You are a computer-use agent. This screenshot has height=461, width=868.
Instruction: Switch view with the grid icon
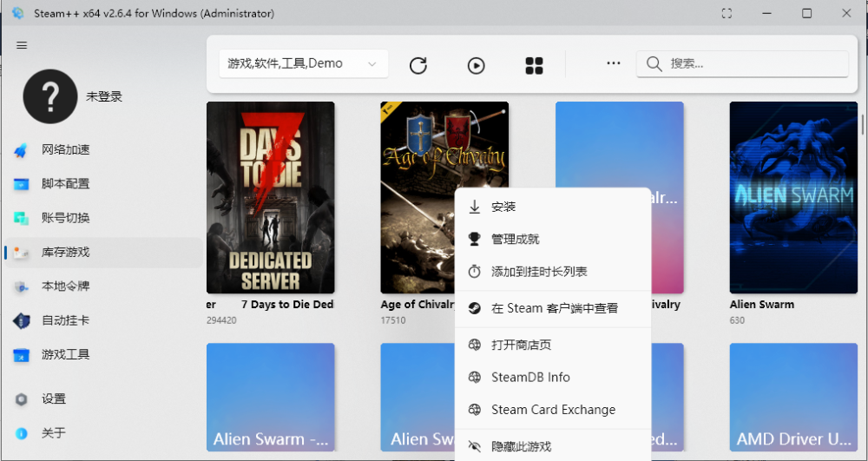[534, 65]
